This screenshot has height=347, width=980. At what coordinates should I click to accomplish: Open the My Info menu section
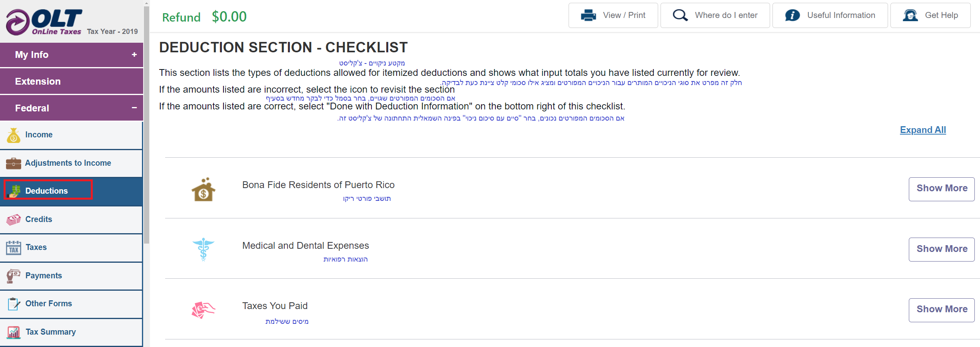click(72, 55)
